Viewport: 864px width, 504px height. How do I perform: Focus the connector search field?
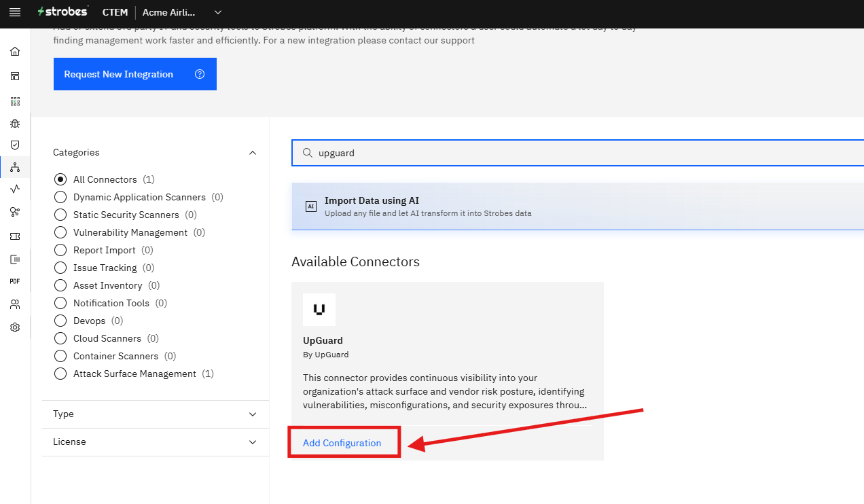[578, 153]
